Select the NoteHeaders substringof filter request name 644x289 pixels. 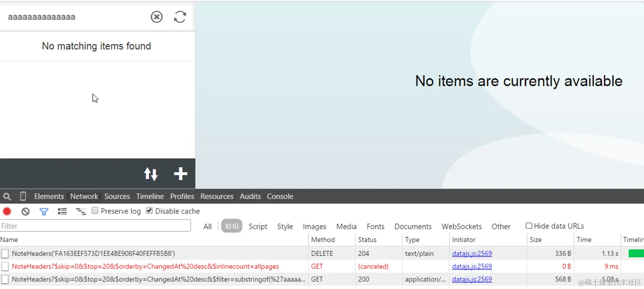tap(158, 279)
